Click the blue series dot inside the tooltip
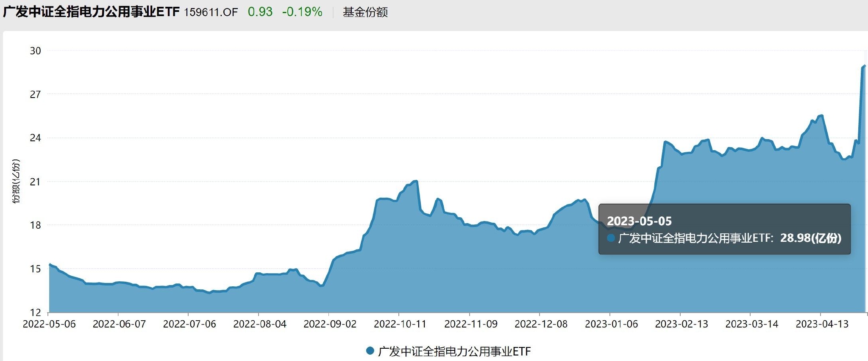 (x=611, y=238)
